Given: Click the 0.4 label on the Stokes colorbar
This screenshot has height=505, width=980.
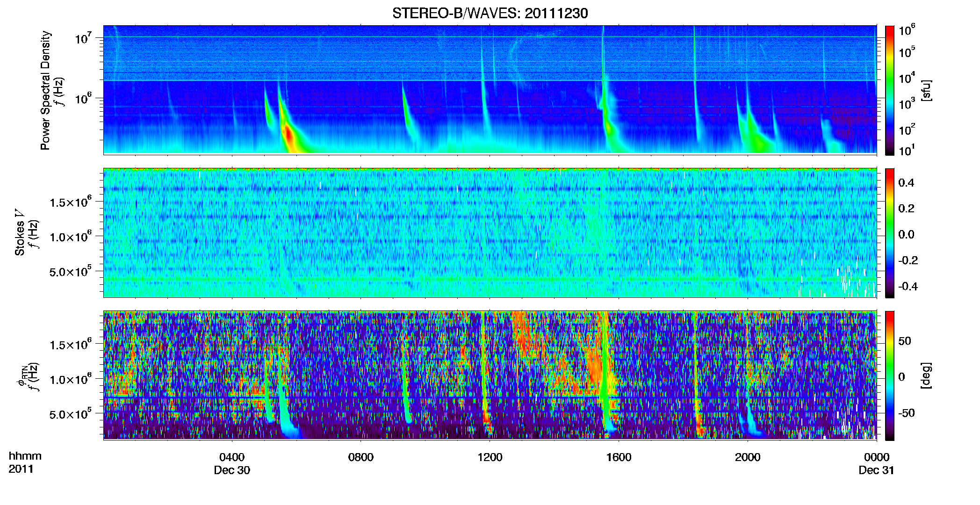Looking at the screenshot, I should point(906,183).
